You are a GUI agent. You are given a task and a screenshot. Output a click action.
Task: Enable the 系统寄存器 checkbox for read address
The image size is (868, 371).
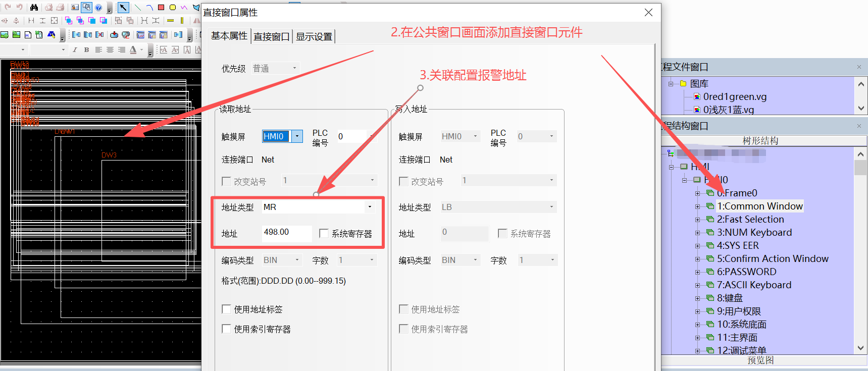[x=324, y=233]
